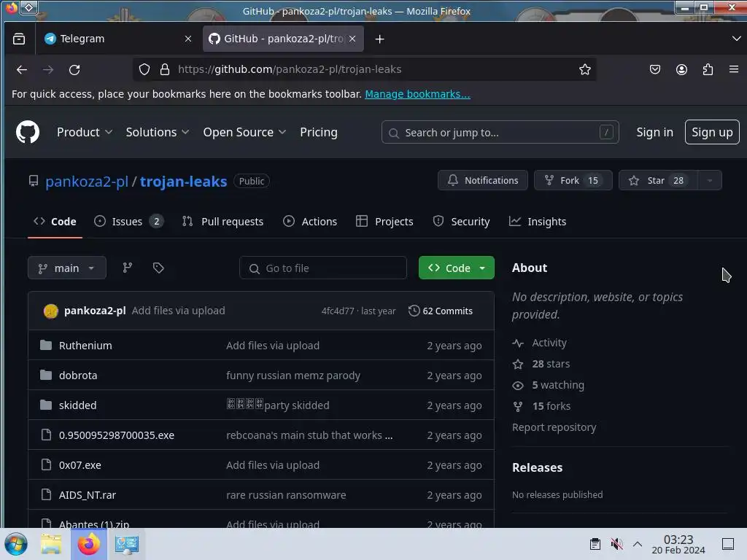
Task: View tags via the tag icon
Action: pos(158,268)
